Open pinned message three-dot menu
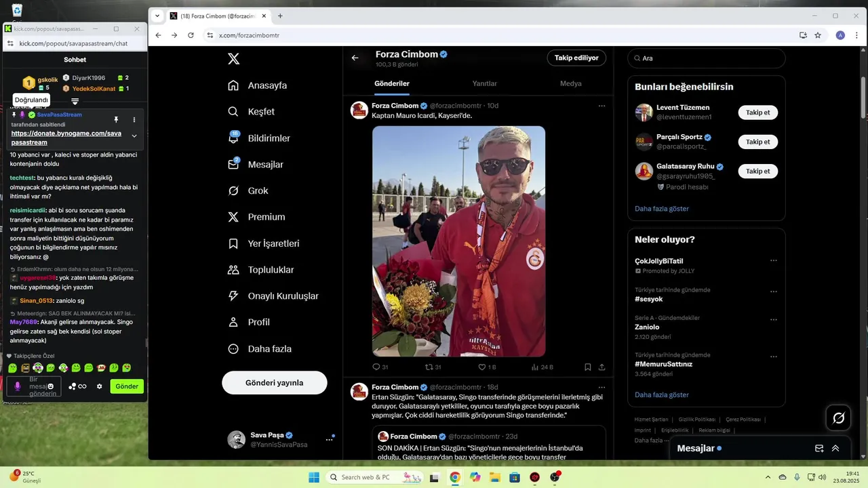The image size is (868, 488). click(x=134, y=120)
